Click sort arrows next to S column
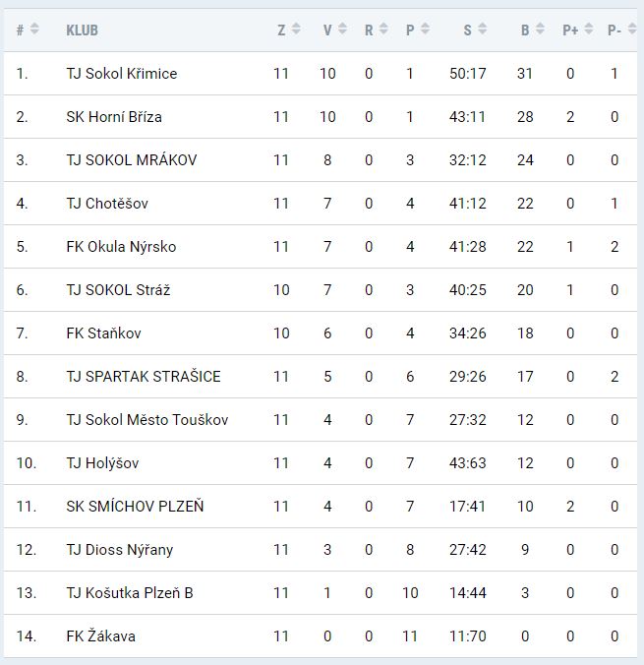This screenshot has height=665, width=644. 482,30
